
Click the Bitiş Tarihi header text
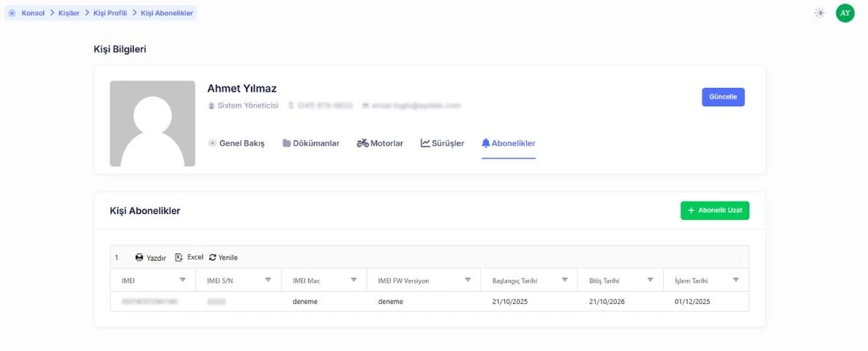coord(605,281)
